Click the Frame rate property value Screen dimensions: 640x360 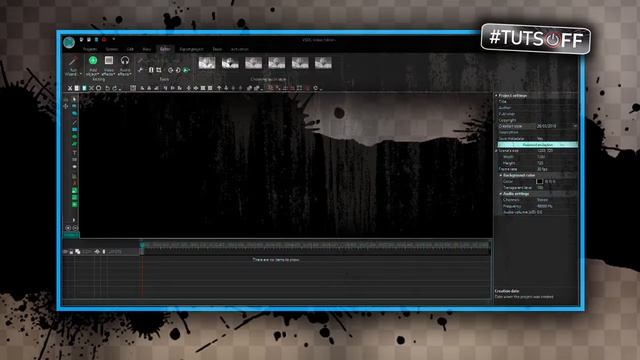[542, 169]
